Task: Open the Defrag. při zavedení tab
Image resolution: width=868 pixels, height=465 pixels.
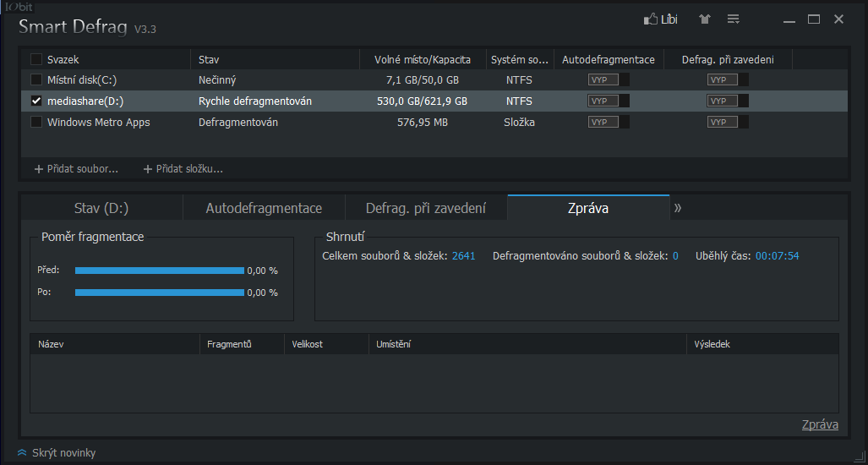Action: point(426,208)
